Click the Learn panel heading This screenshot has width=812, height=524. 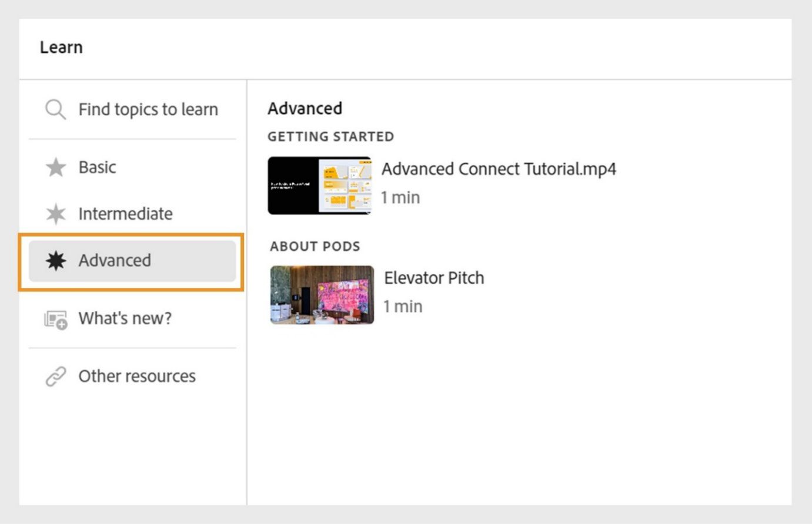[x=61, y=48]
